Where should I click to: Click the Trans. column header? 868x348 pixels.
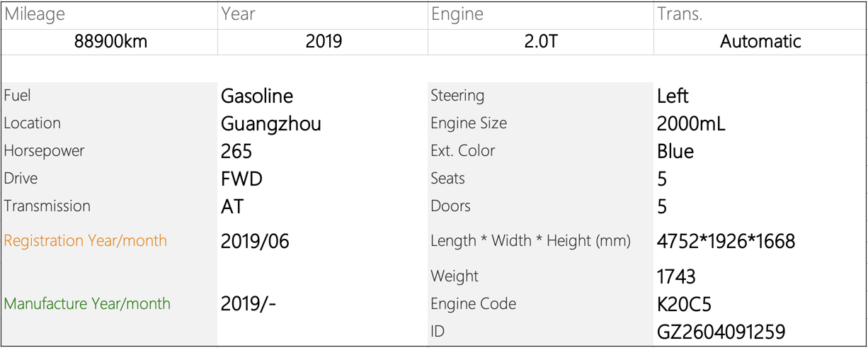pyautogui.click(x=680, y=14)
